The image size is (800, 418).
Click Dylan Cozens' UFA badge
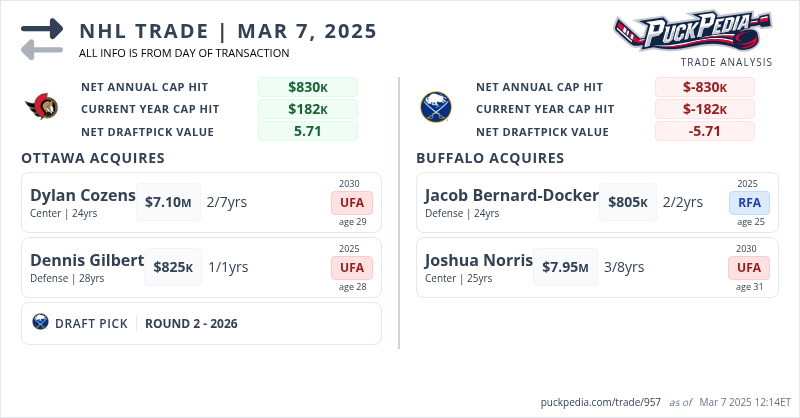click(353, 202)
